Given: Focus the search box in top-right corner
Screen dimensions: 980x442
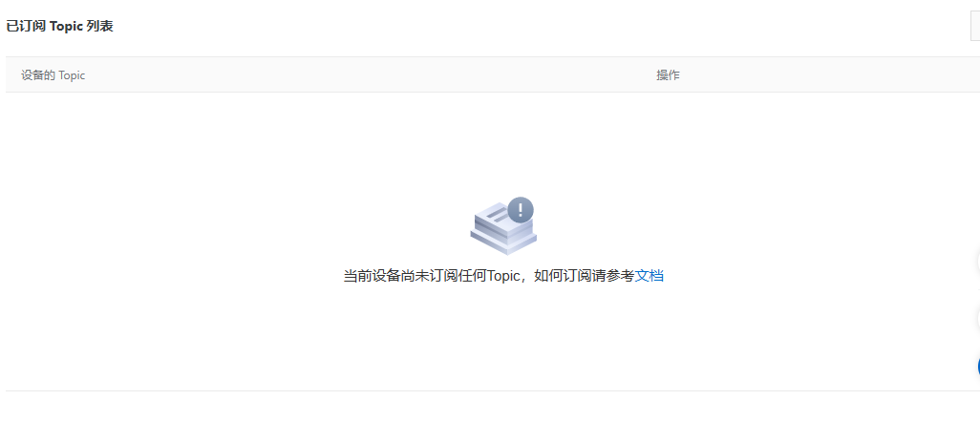Looking at the screenshot, I should (975, 26).
